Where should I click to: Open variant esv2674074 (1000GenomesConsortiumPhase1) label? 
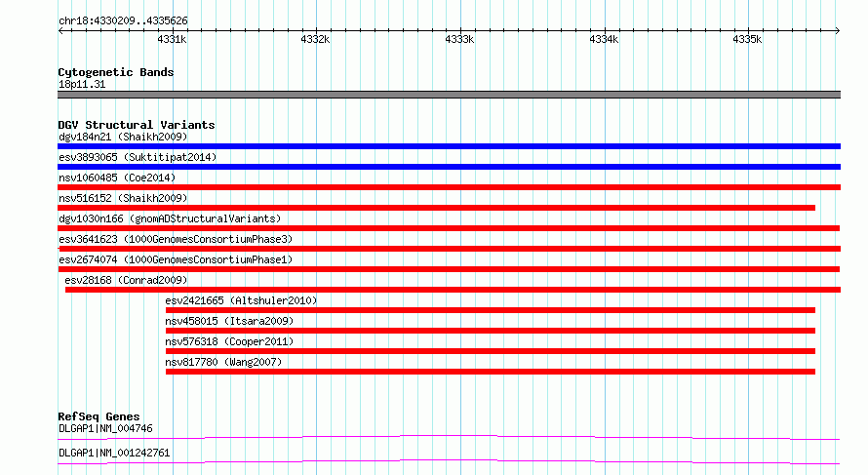click(x=176, y=259)
